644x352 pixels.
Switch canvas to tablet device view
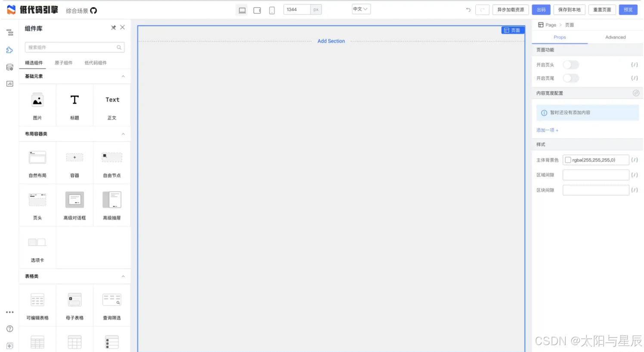point(257,10)
